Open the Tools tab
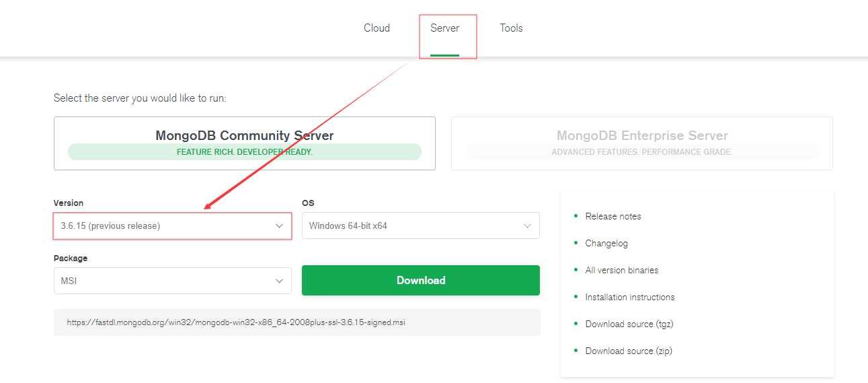Image resolution: width=868 pixels, height=383 pixels. coord(511,28)
